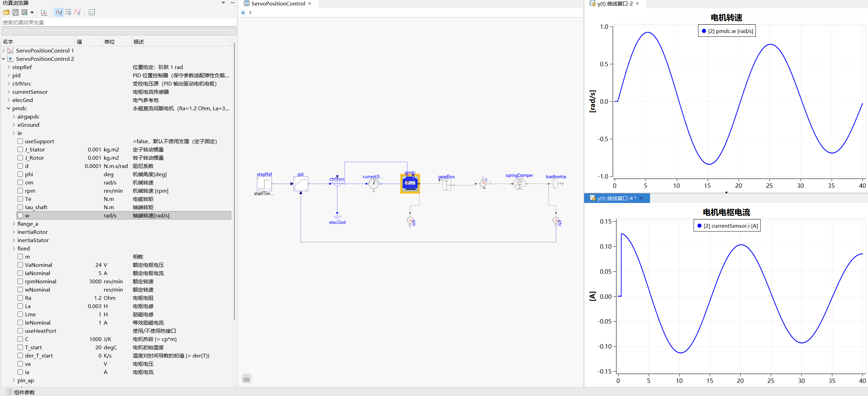Viewport: 868px width, 396px height.
Task: Select the pid controller block in diagram
Action: tap(301, 184)
